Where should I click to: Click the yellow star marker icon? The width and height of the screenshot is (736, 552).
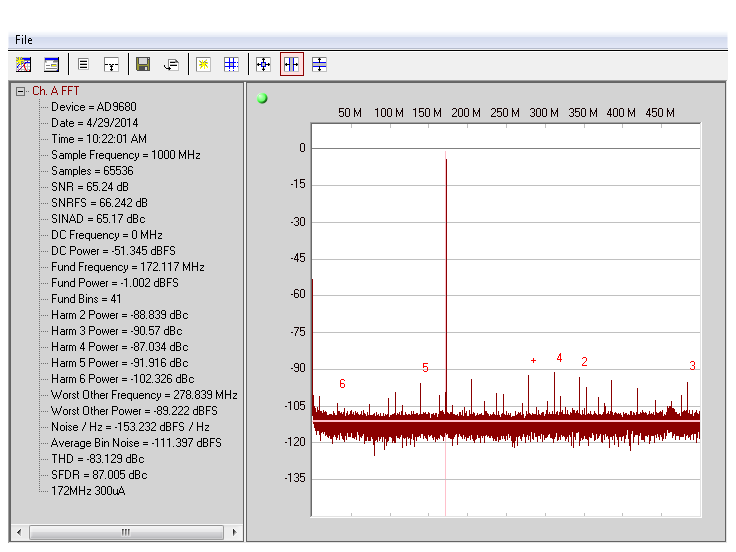tap(203, 64)
